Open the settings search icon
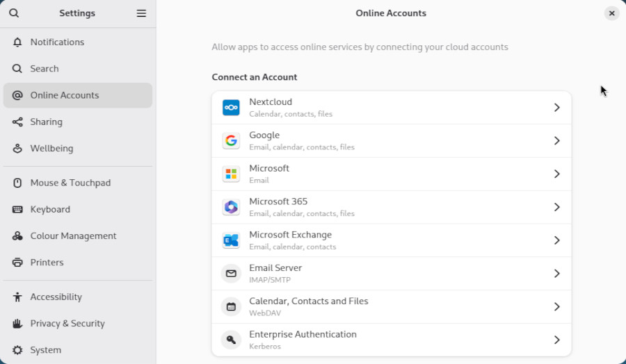This screenshot has height=364, width=626. pyautogui.click(x=14, y=13)
